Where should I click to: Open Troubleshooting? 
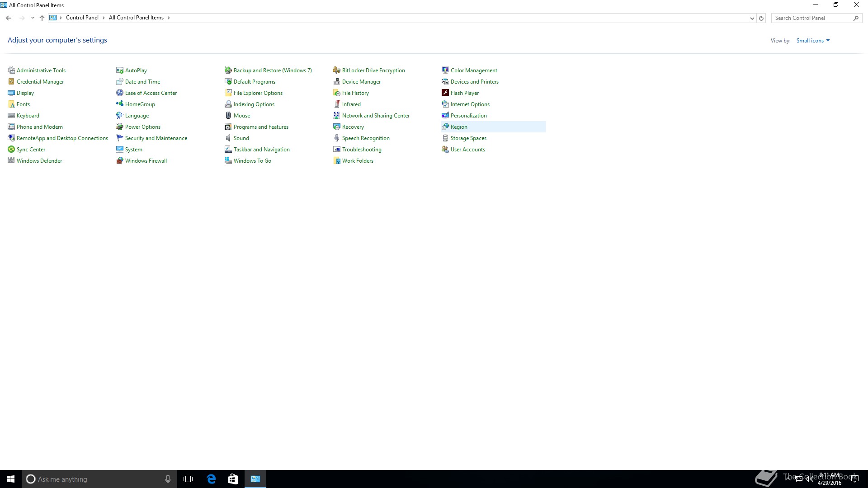pyautogui.click(x=362, y=150)
